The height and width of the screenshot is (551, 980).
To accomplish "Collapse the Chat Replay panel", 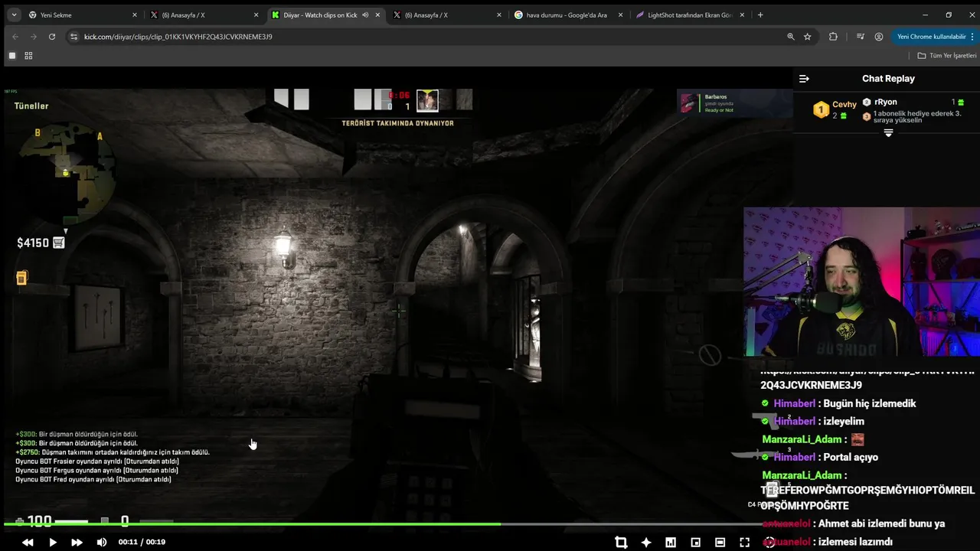I will pos(804,78).
